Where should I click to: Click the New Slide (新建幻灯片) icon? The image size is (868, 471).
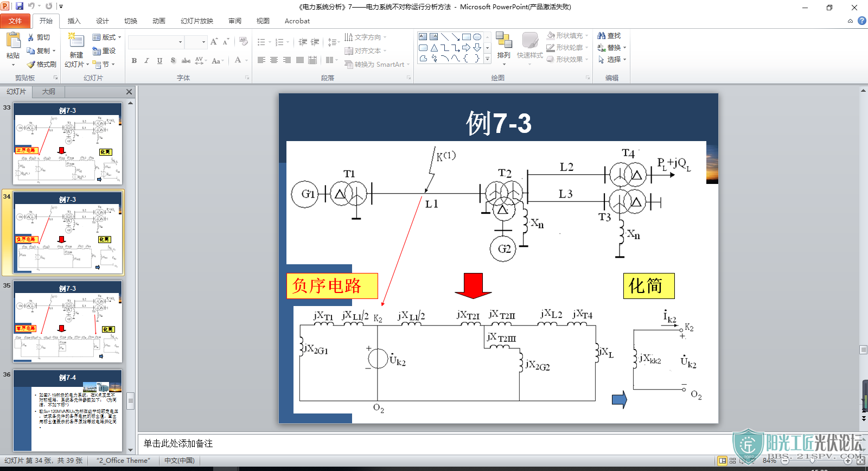pyautogui.click(x=76, y=41)
